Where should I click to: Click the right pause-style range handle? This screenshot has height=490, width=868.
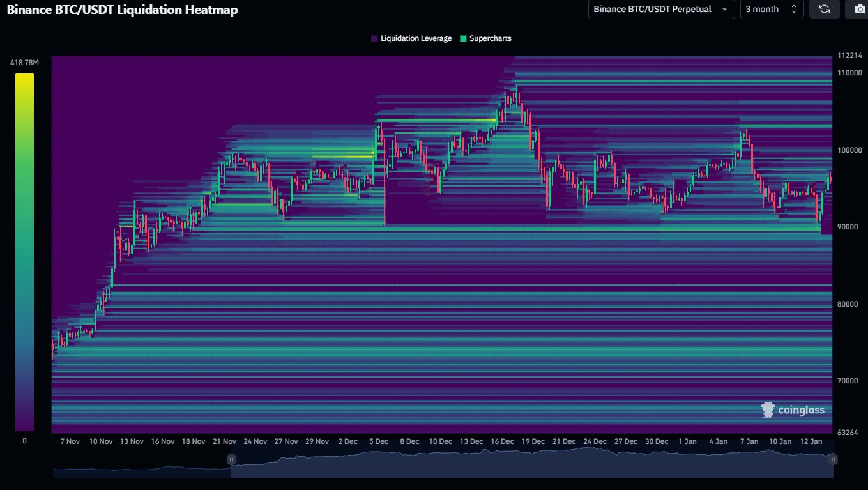pos(833,459)
